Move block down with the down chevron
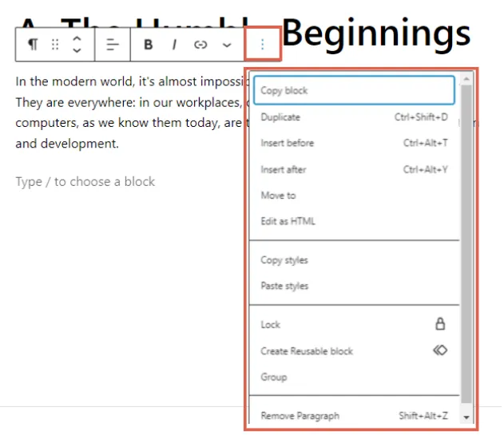 (x=77, y=50)
